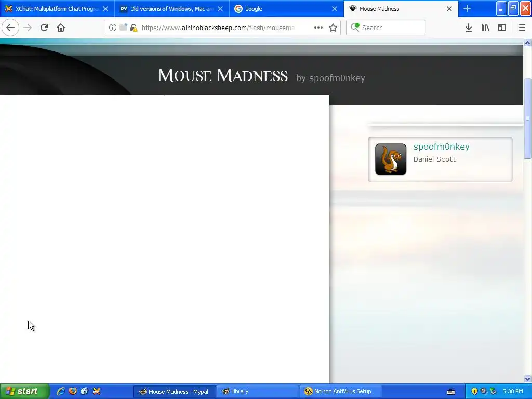This screenshot has width=532, height=399.
Task: Click the permissions icon beside the padlock
Action: (x=123, y=27)
